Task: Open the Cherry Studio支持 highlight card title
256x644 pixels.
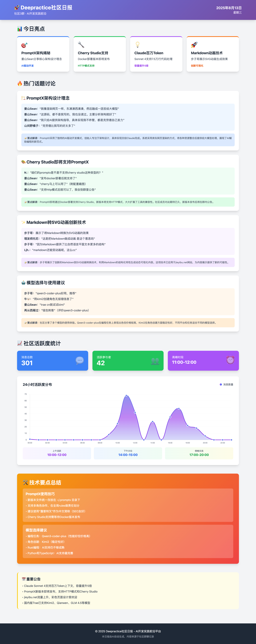Action: [93, 53]
